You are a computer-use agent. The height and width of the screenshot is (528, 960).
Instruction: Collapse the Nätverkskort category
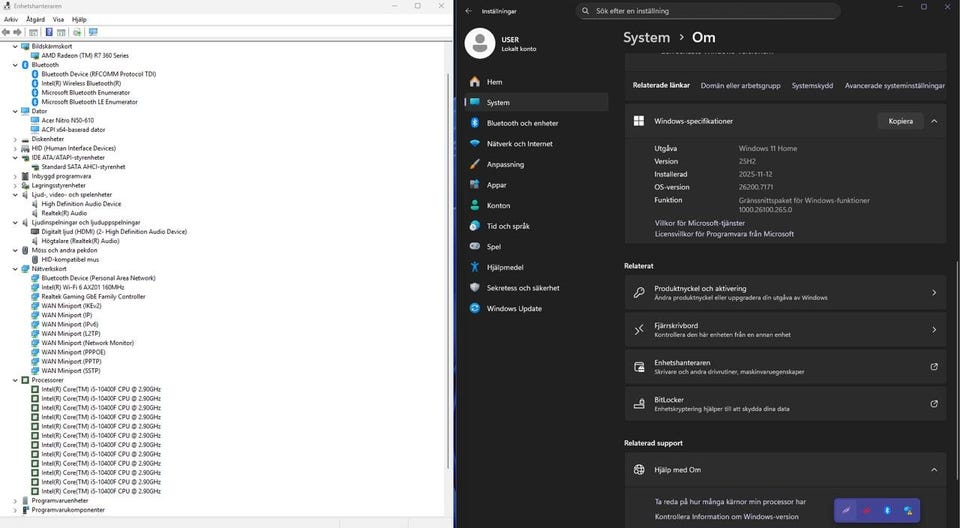(15, 269)
